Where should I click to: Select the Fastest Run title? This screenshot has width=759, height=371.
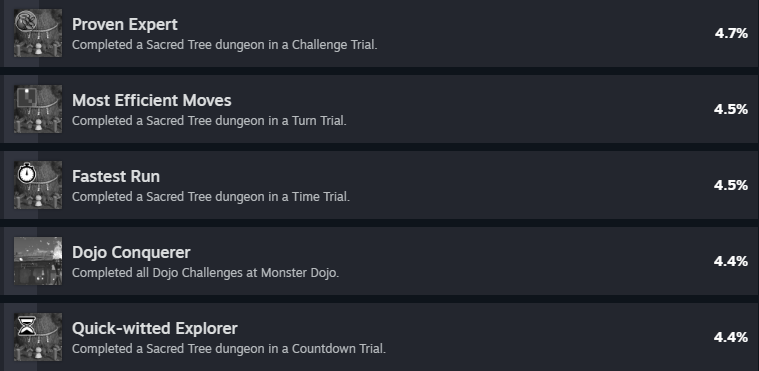pos(116,176)
